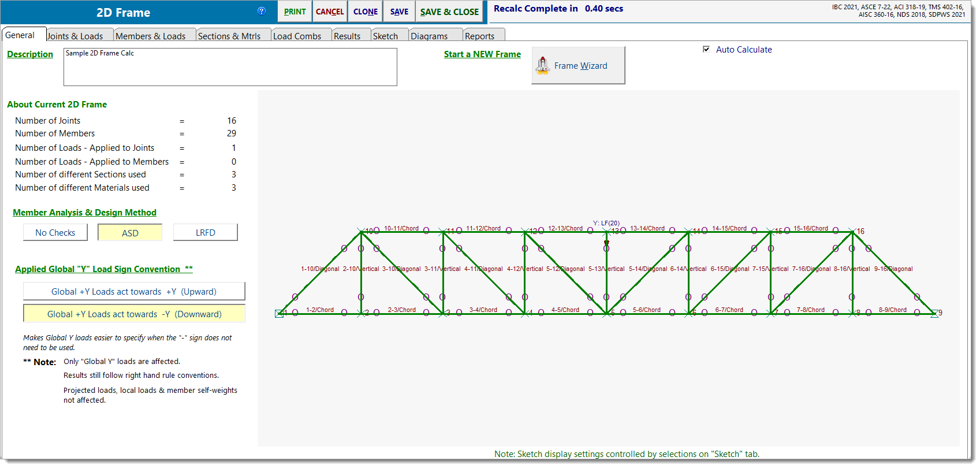This screenshot has height=468, width=980.
Task: Open the Frame Wizard rocket button
Action: 578,66
